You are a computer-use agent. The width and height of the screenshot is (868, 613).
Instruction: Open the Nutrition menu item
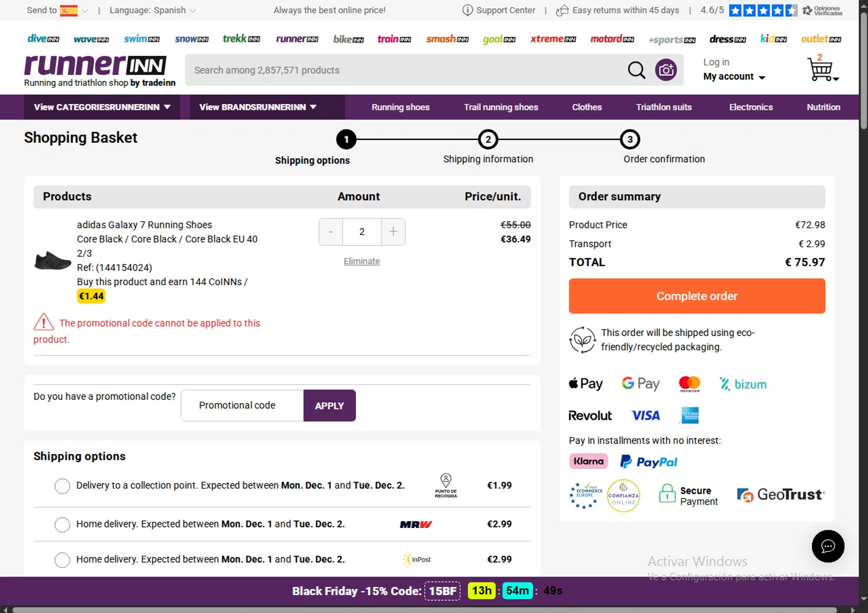click(823, 107)
